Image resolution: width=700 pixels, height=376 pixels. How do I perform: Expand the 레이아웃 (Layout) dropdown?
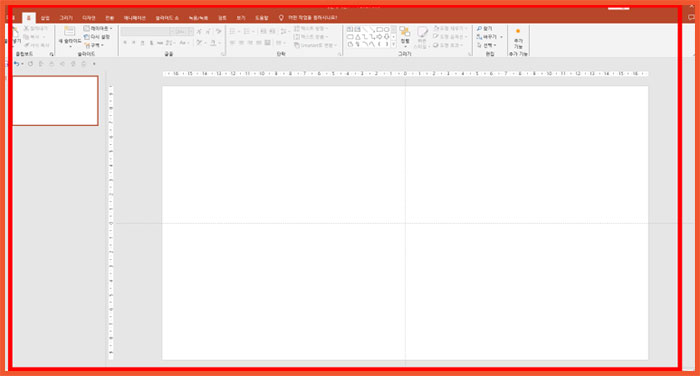(x=98, y=28)
